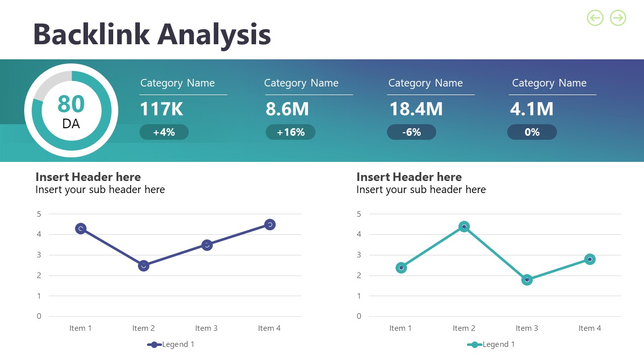Image resolution: width=644 pixels, height=362 pixels.
Task: Click the Item 2 peak marker on right chart
Action: click(x=464, y=227)
